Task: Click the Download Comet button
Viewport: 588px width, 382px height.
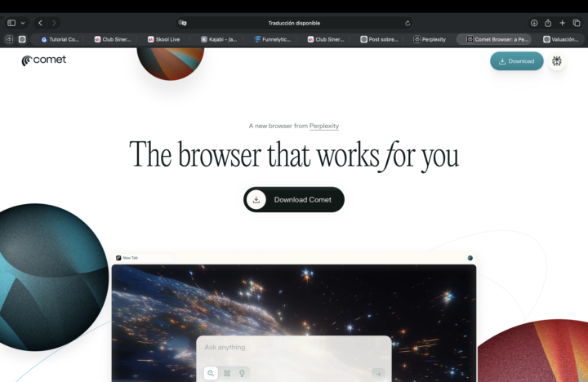Action: (x=294, y=199)
